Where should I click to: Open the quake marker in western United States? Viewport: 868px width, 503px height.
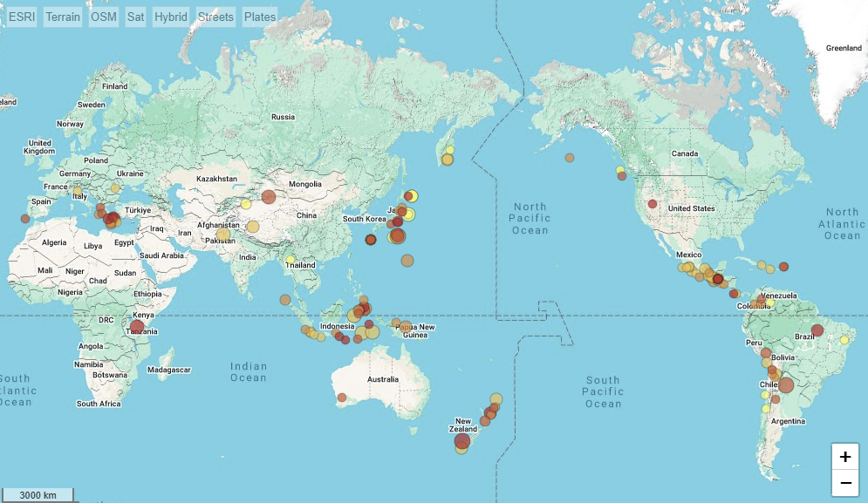[x=653, y=204]
